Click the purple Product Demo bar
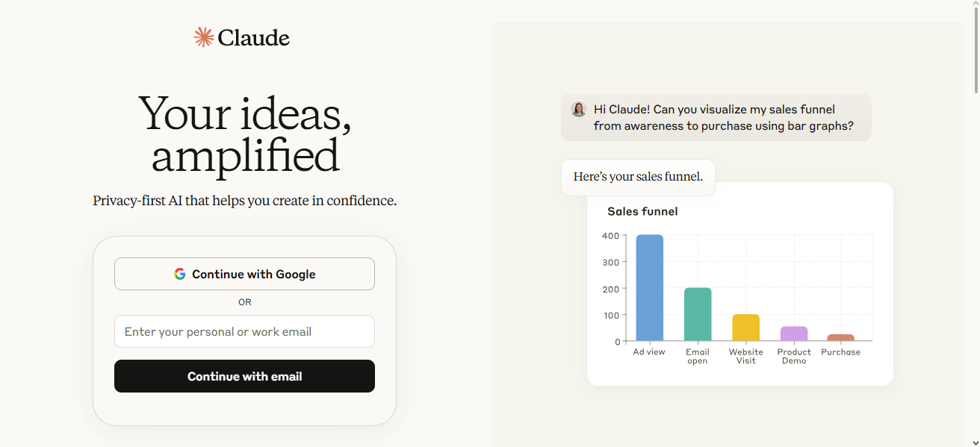This screenshot has height=447, width=980. [x=794, y=334]
